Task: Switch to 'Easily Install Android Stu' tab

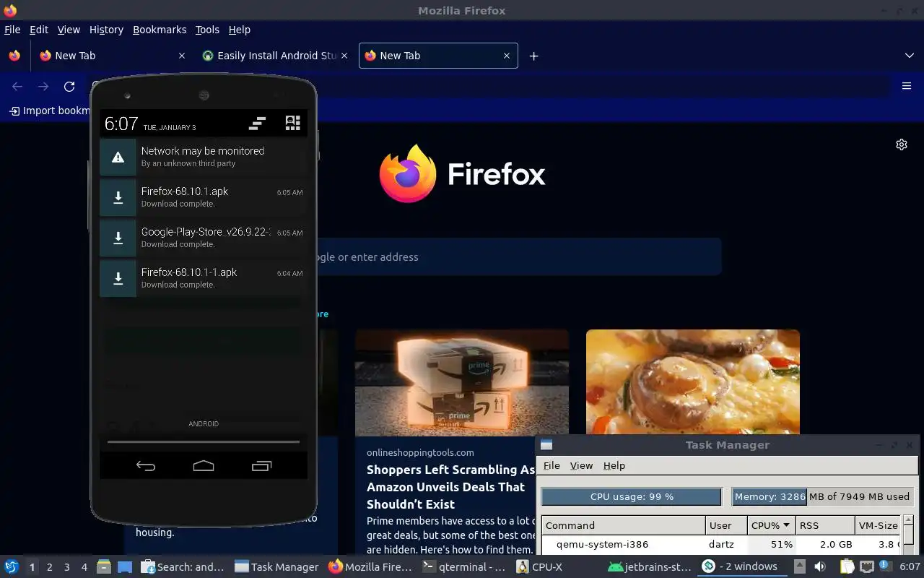Action: pos(275,56)
